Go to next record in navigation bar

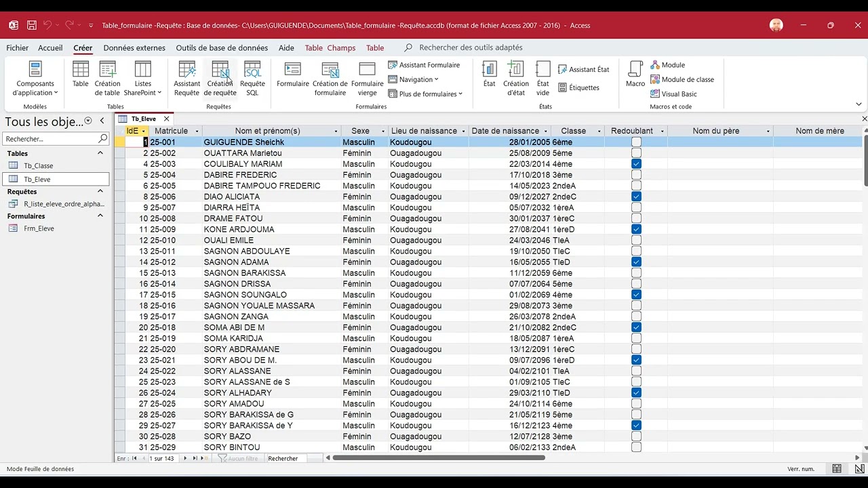pos(185,459)
